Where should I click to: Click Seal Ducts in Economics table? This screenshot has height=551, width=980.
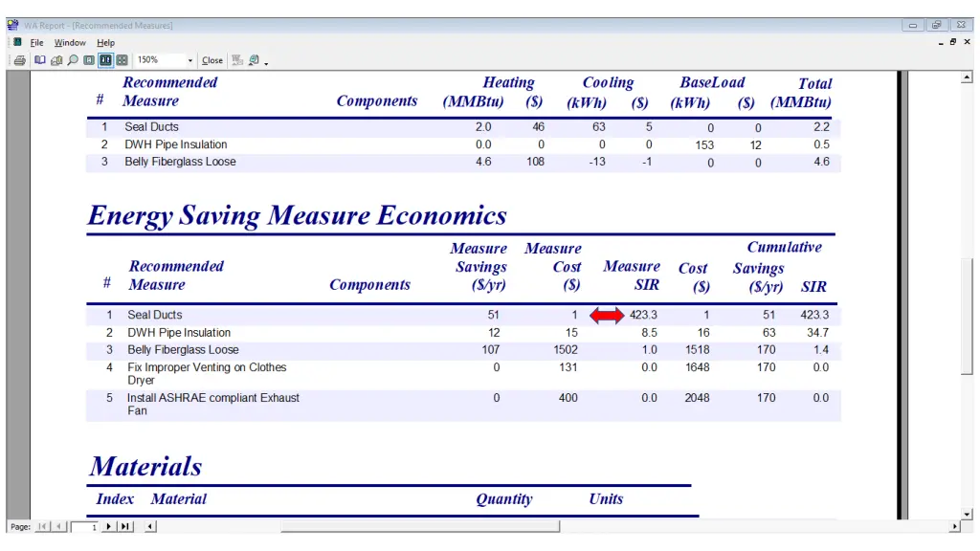click(155, 315)
